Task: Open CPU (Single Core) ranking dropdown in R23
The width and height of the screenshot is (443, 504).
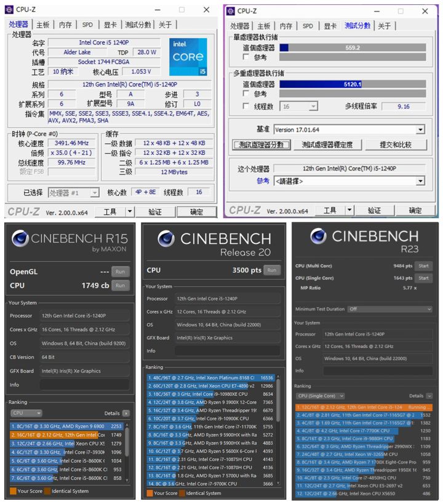Action: click(320, 396)
